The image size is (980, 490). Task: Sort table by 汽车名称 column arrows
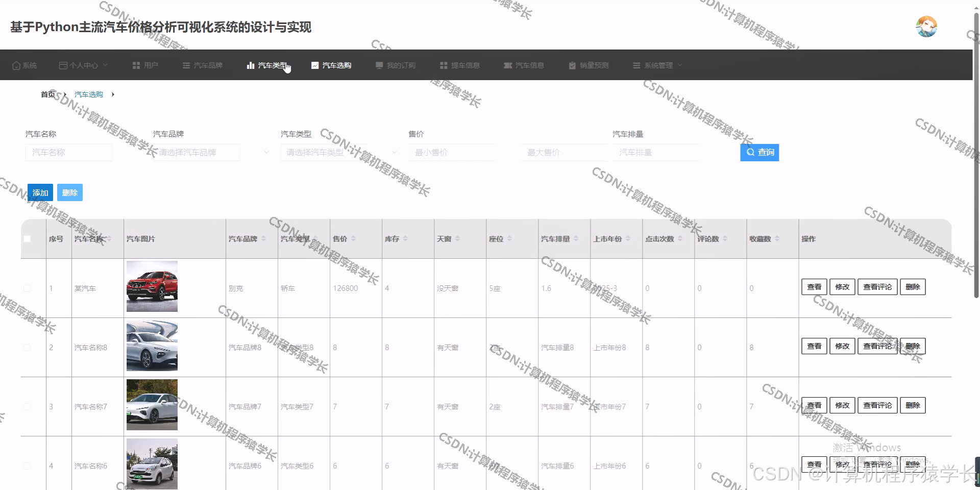click(109, 238)
